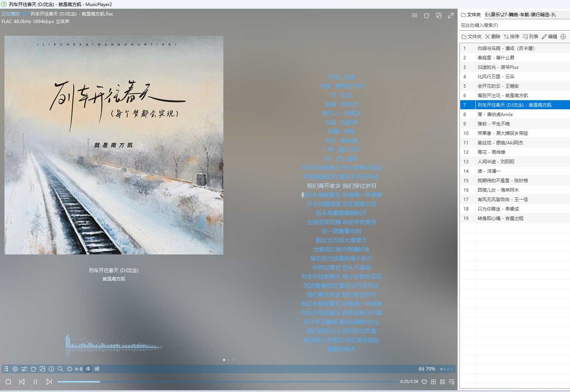The image size is (570, 392).
Task: Switch to mini mode from top icon
Action: tap(439, 15)
